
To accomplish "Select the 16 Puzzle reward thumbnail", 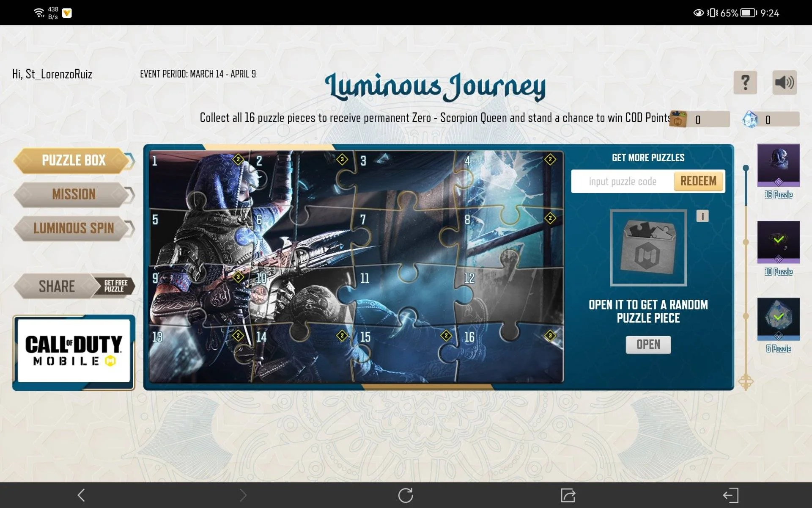I will tap(779, 165).
